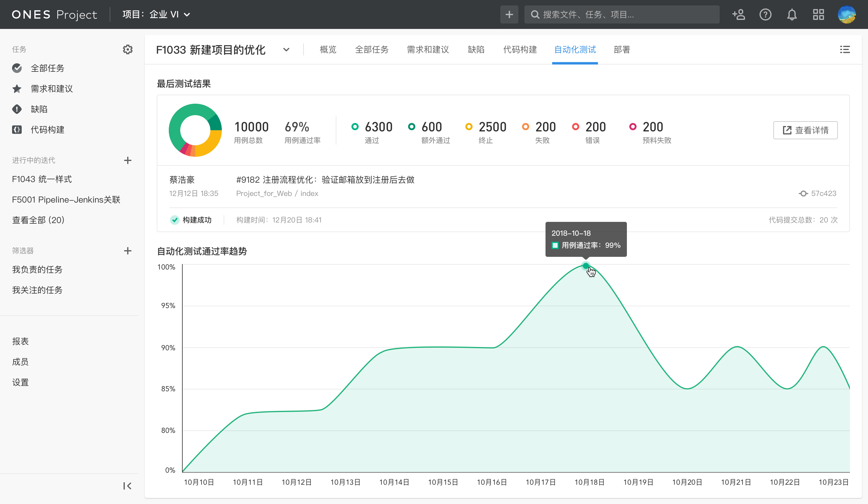Collapse the sidebar with bottom arrow icon

(x=127, y=486)
